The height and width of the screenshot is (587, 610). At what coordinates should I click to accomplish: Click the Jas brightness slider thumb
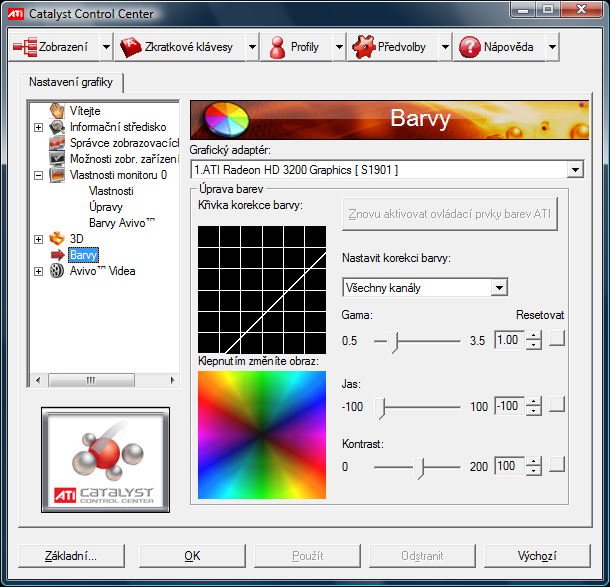[x=380, y=408]
